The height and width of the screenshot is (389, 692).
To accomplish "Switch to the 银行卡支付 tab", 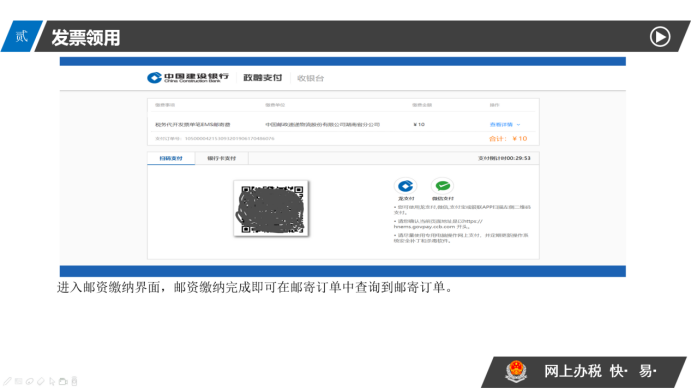I will tap(222, 158).
